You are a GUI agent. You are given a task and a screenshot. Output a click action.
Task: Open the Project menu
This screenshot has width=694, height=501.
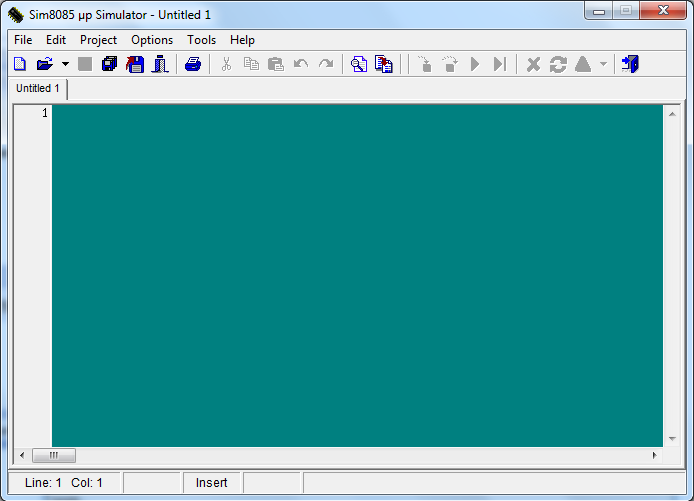click(x=98, y=40)
